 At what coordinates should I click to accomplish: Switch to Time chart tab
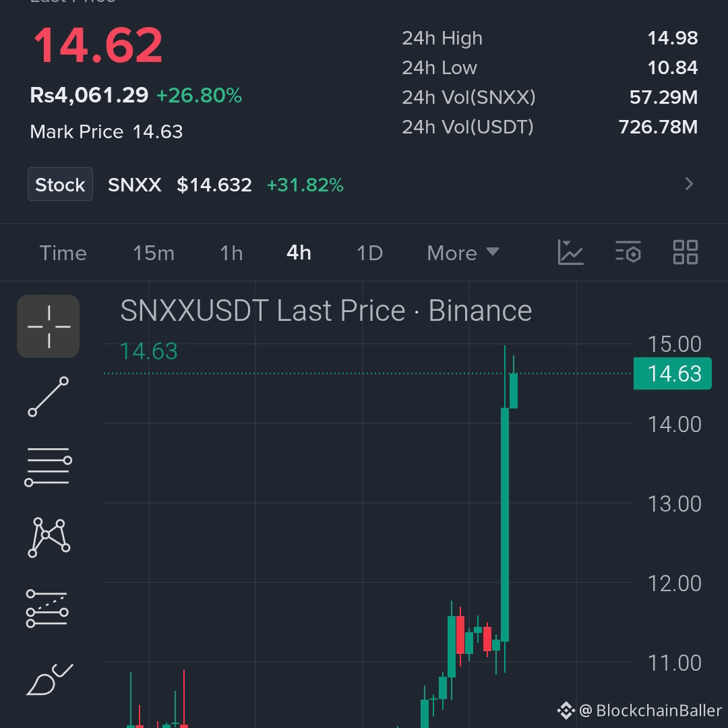(x=63, y=253)
